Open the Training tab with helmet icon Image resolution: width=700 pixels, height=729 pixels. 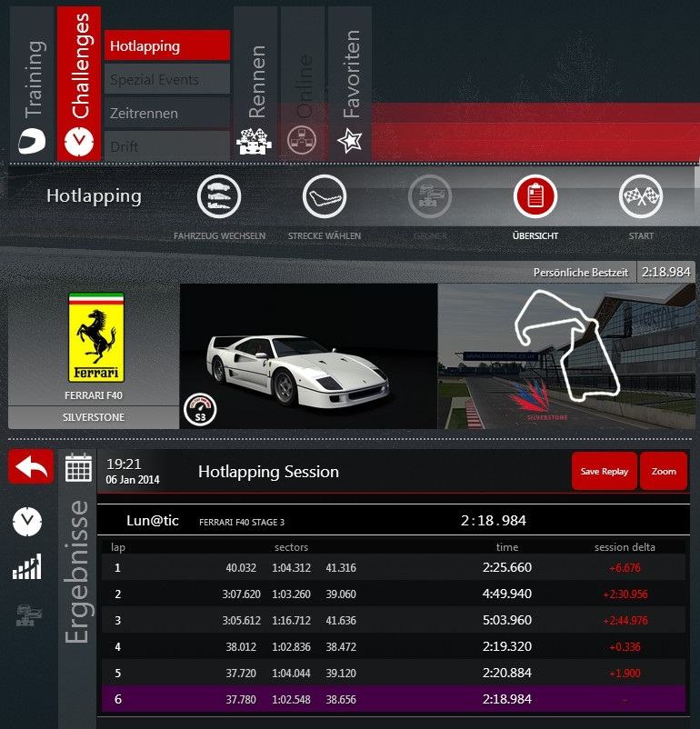[x=32, y=84]
